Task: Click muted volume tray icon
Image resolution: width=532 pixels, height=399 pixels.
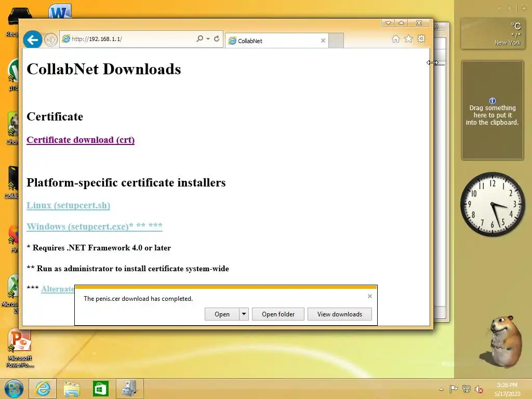Action: pos(478,389)
